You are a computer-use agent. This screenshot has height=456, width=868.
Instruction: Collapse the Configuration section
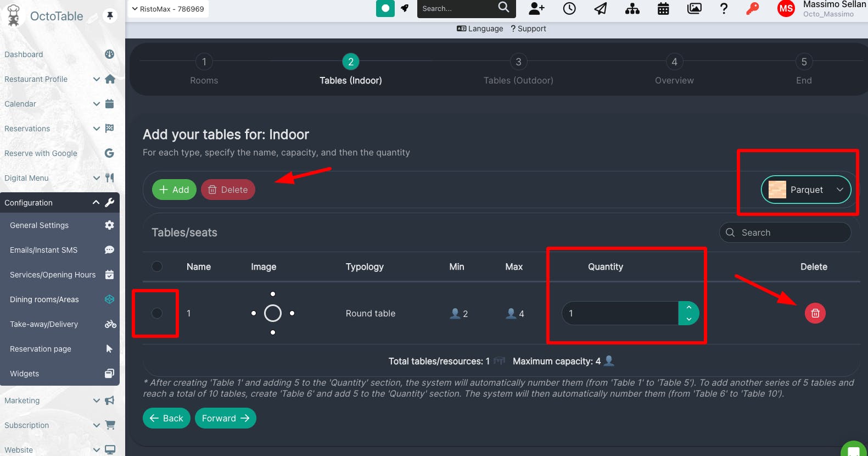coord(59,203)
